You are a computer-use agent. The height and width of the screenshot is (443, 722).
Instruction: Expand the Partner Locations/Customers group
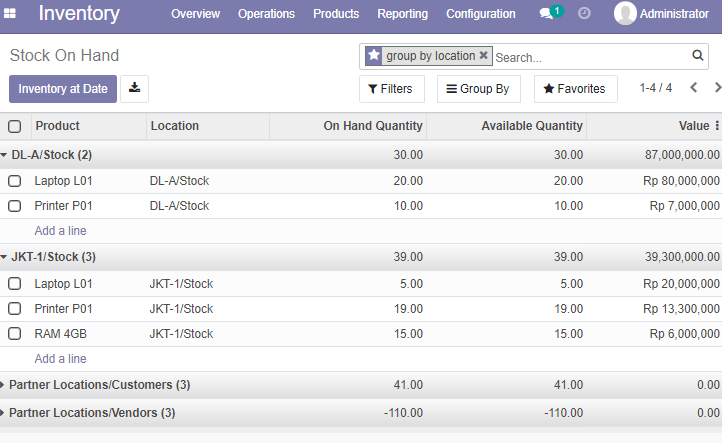coord(95,385)
